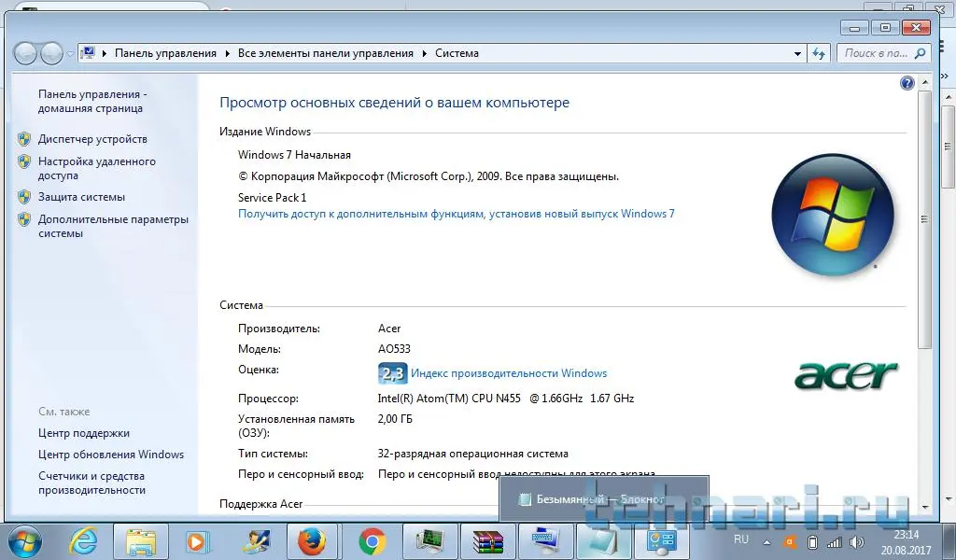
Task: Click 'Windows 7 Начальная' edition text
Action: [x=294, y=155]
